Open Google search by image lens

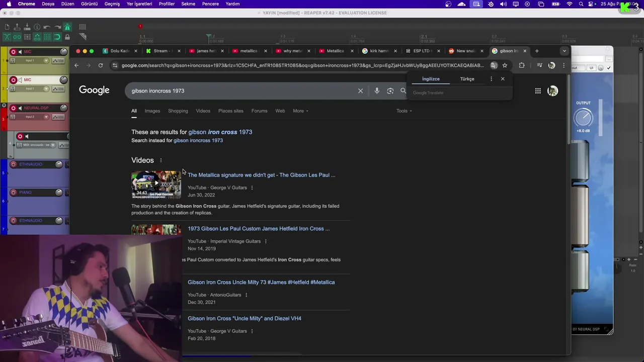coord(390,91)
